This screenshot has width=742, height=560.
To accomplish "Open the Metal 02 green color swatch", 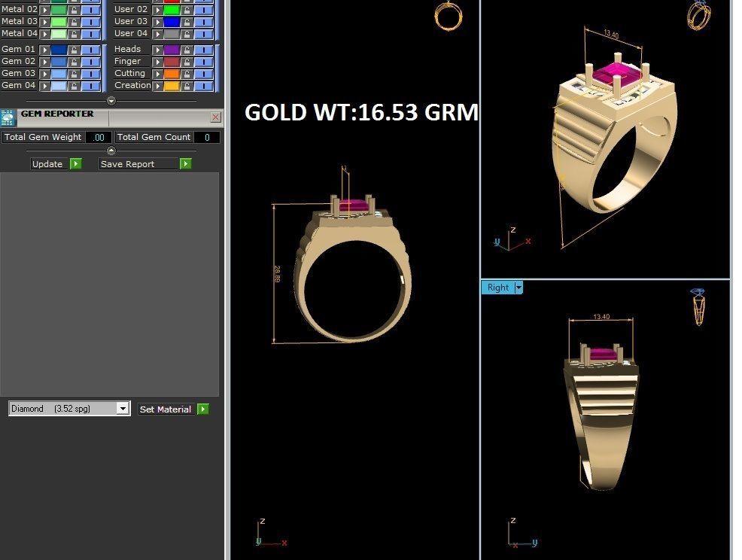I will click(x=59, y=10).
